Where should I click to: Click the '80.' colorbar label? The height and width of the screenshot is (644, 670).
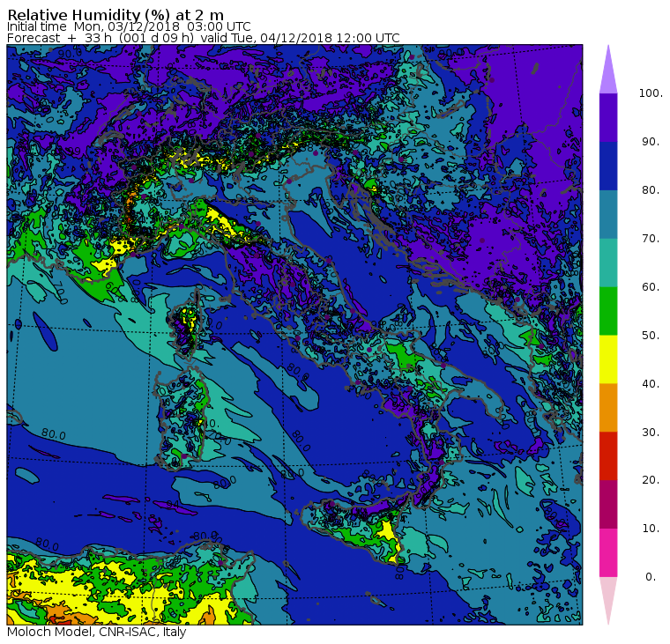pyautogui.click(x=651, y=190)
